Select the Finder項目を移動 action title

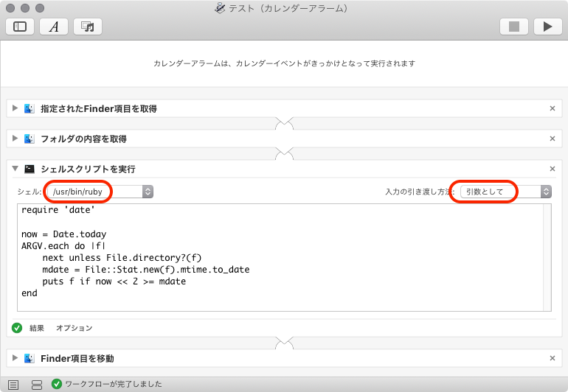(77, 358)
